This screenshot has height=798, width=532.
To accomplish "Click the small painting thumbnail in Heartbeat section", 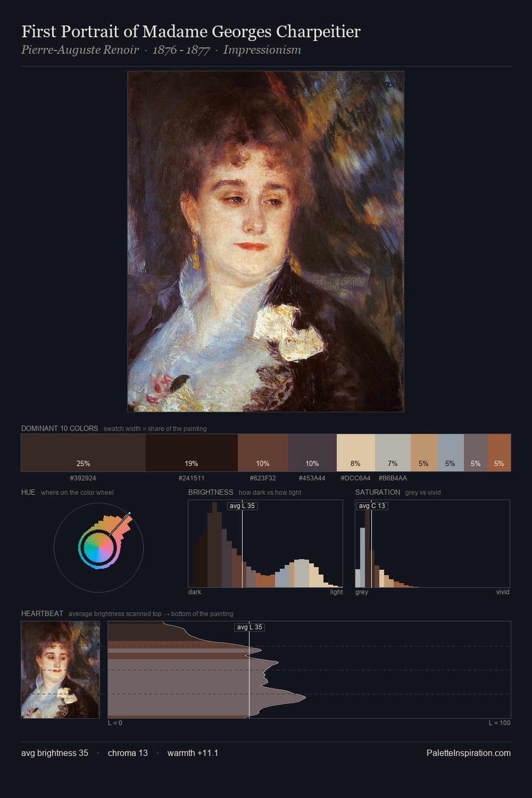I will pyautogui.click(x=61, y=670).
